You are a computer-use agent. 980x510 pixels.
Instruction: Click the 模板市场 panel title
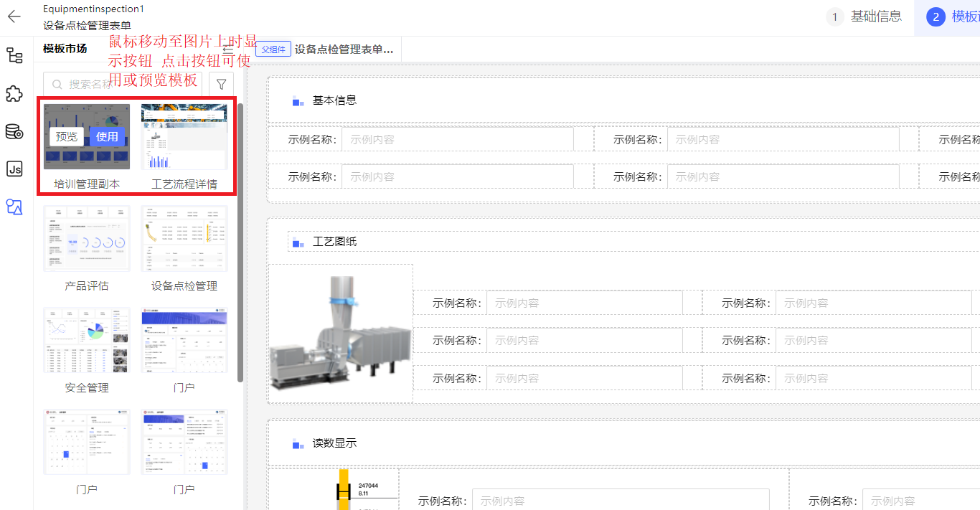click(x=65, y=49)
